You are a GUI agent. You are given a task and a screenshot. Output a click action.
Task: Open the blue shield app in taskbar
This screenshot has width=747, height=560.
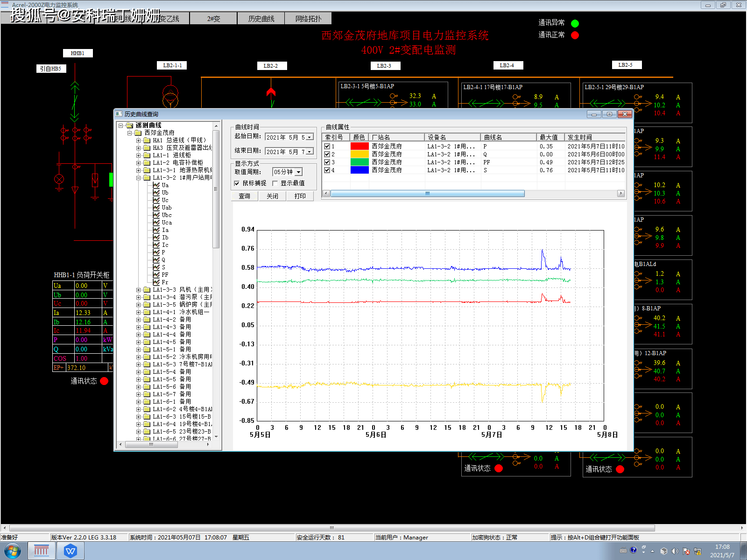coord(70,551)
